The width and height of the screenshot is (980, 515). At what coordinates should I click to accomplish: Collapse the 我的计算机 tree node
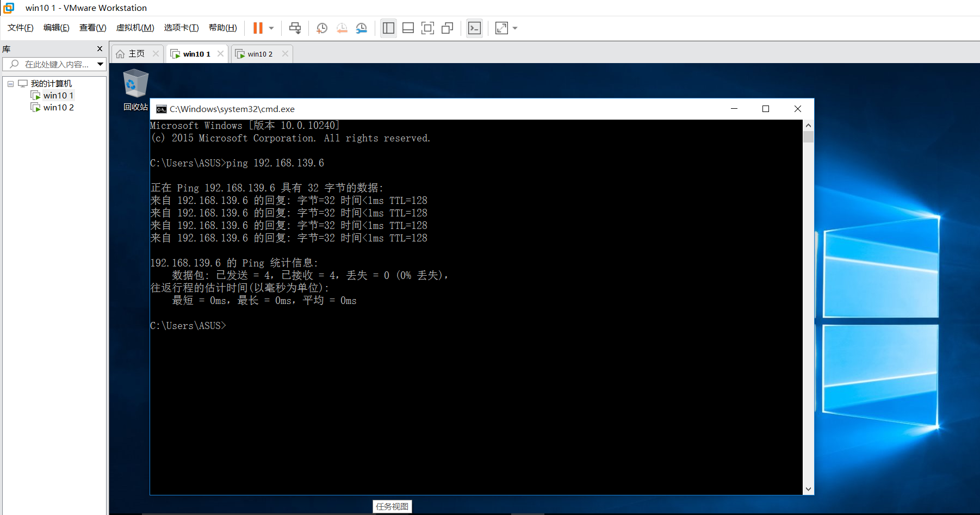10,84
